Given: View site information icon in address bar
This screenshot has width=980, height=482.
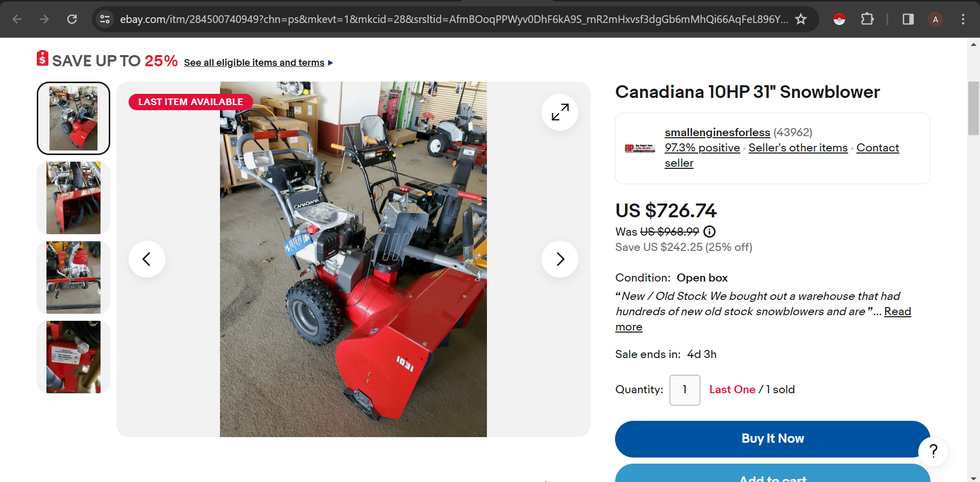Looking at the screenshot, I should [105, 19].
